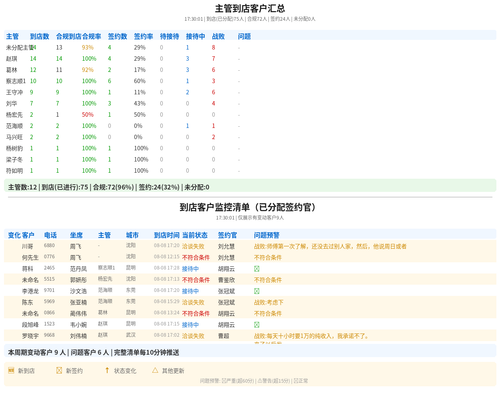500x403 pixels.
Task: Click phone number 1523
Action: [x=49, y=324]
